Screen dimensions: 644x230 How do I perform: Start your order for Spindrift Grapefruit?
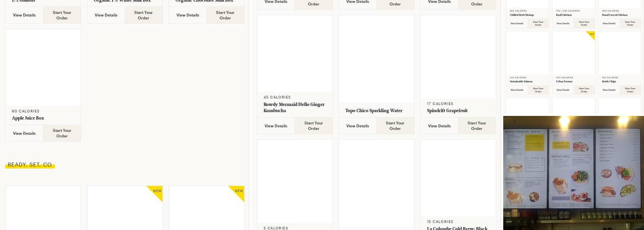click(477, 126)
